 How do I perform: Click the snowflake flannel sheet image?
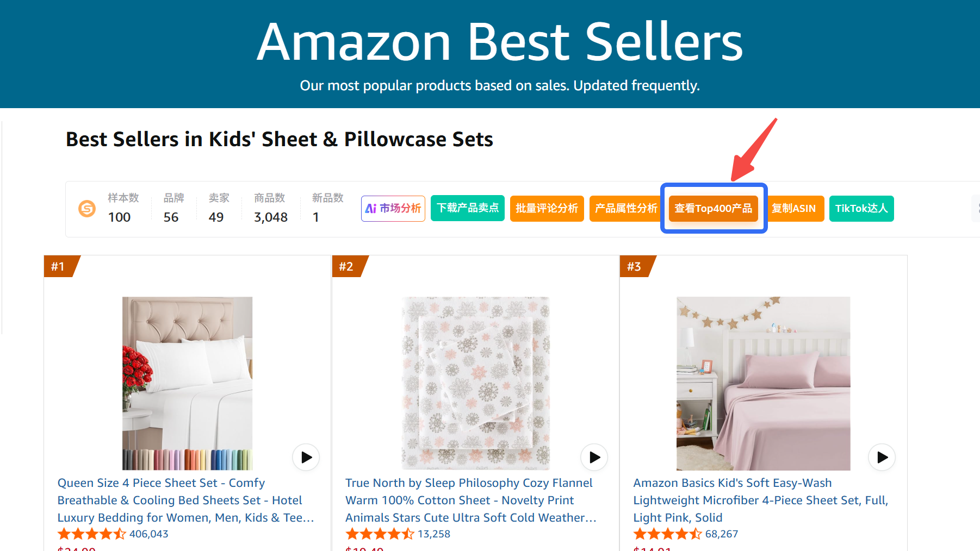tap(475, 383)
